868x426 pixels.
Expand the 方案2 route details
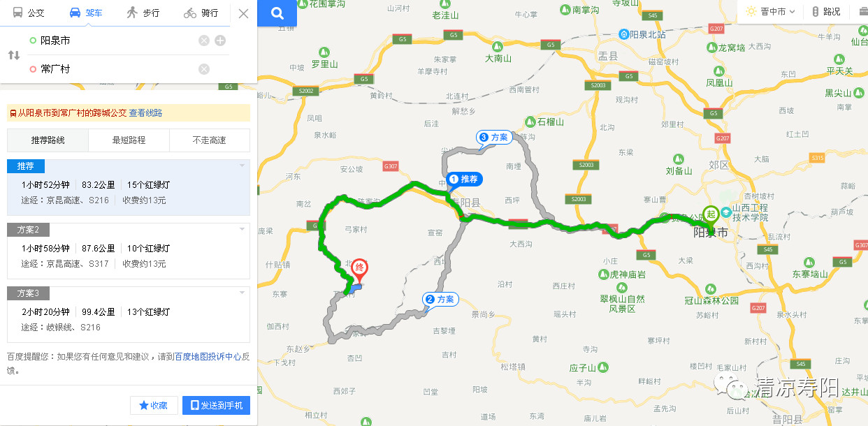pyautogui.click(x=129, y=250)
